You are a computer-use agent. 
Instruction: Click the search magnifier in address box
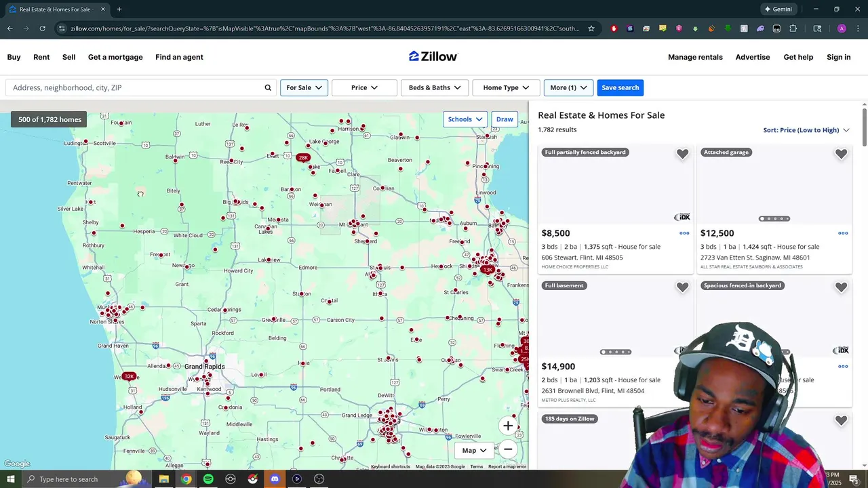click(x=268, y=87)
